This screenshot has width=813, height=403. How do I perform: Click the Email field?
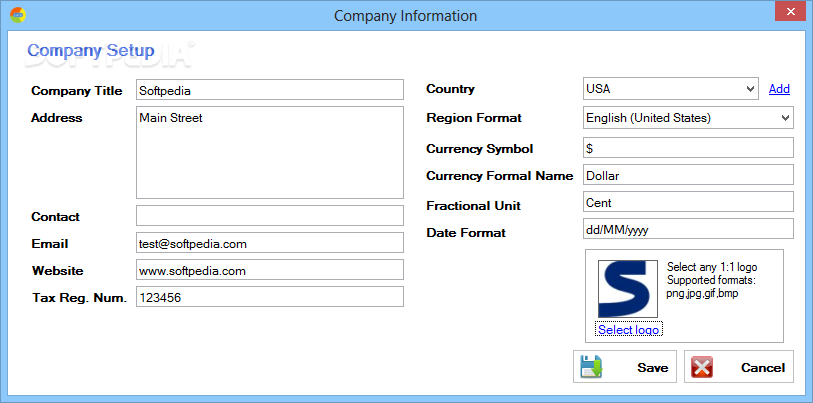tap(270, 243)
